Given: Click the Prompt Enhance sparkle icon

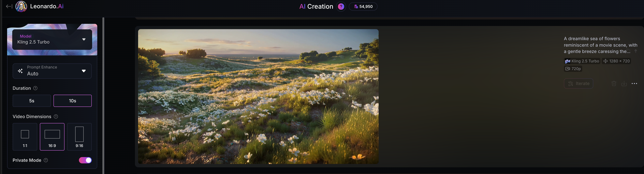Looking at the screenshot, I should click(x=20, y=71).
